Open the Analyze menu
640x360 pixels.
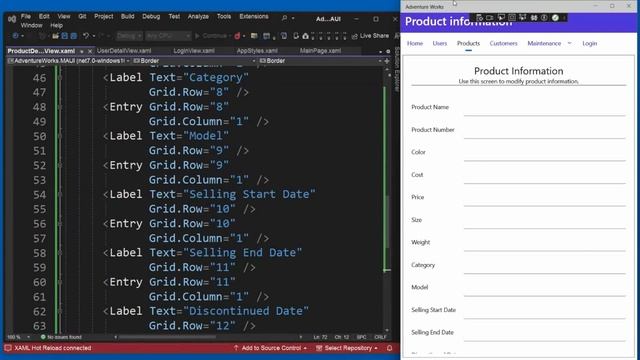(x=198, y=16)
